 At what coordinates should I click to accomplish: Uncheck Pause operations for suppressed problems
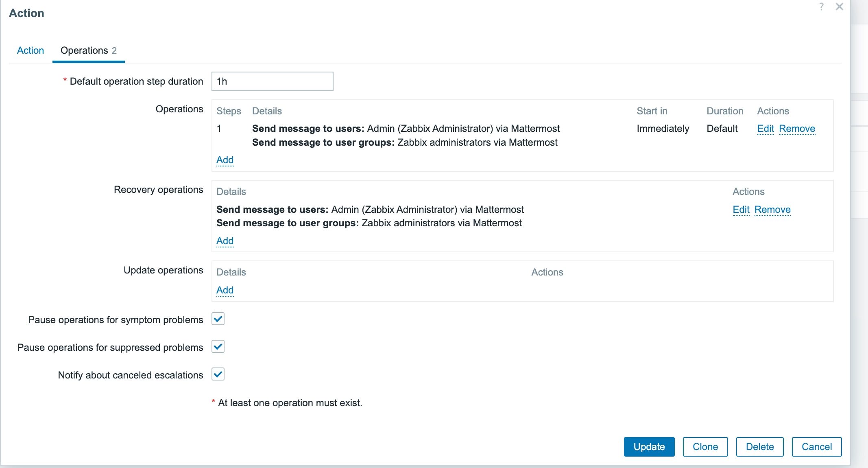click(x=218, y=347)
